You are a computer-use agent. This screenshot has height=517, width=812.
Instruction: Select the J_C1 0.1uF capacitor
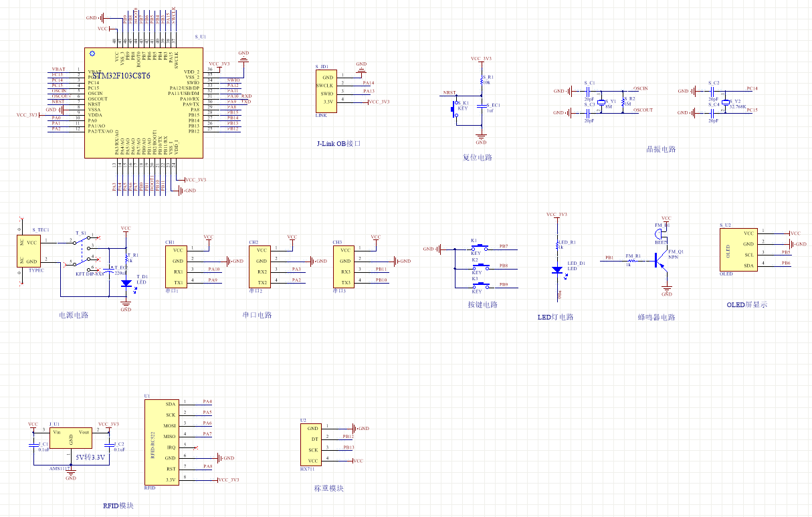(x=33, y=444)
